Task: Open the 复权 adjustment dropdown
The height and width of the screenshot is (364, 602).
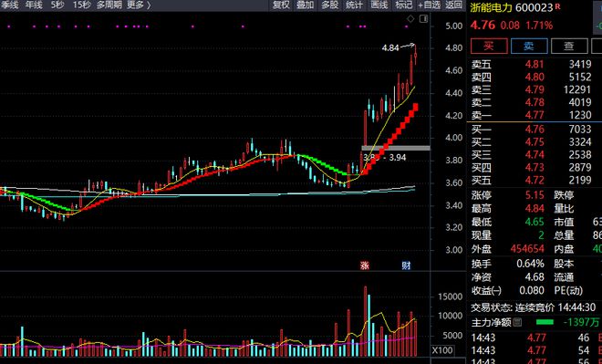Action: pyautogui.click(x=281, y=5)
